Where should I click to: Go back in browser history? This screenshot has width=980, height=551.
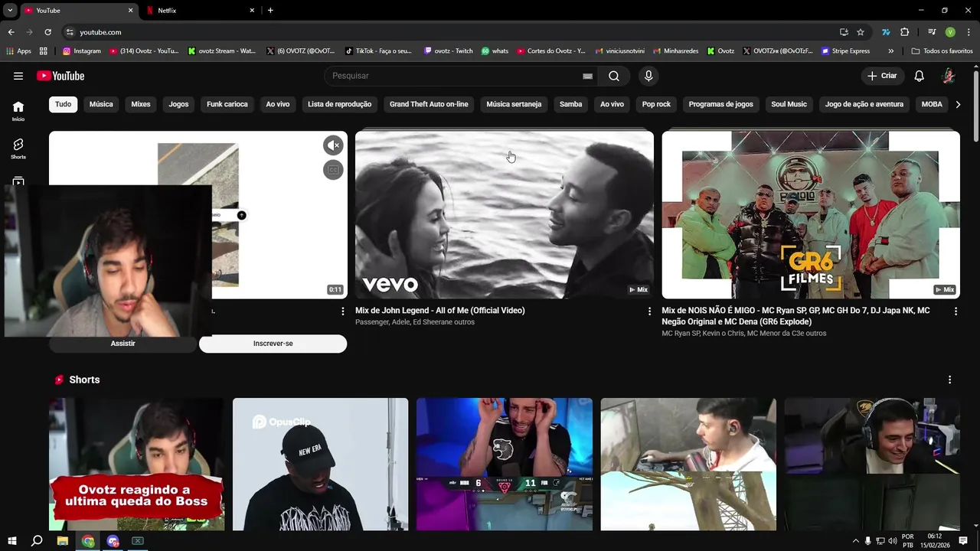[11, 32]
